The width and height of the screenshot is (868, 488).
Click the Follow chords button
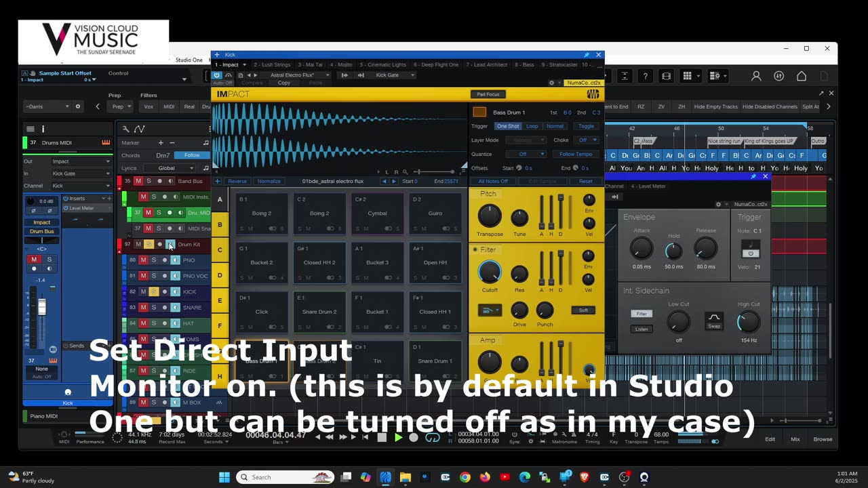192,155
